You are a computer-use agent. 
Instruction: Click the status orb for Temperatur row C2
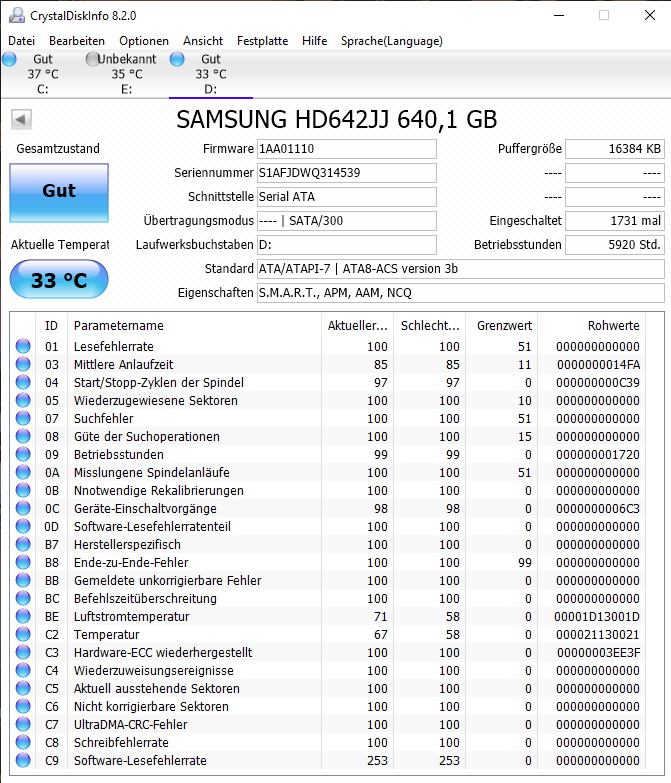[x=23, y=634]
